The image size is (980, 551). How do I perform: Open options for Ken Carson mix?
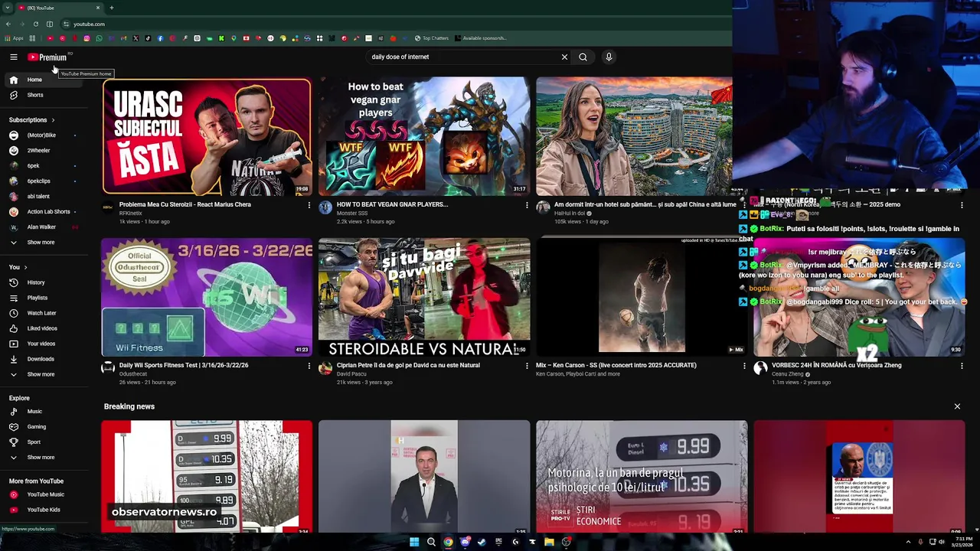click(744, 366)
